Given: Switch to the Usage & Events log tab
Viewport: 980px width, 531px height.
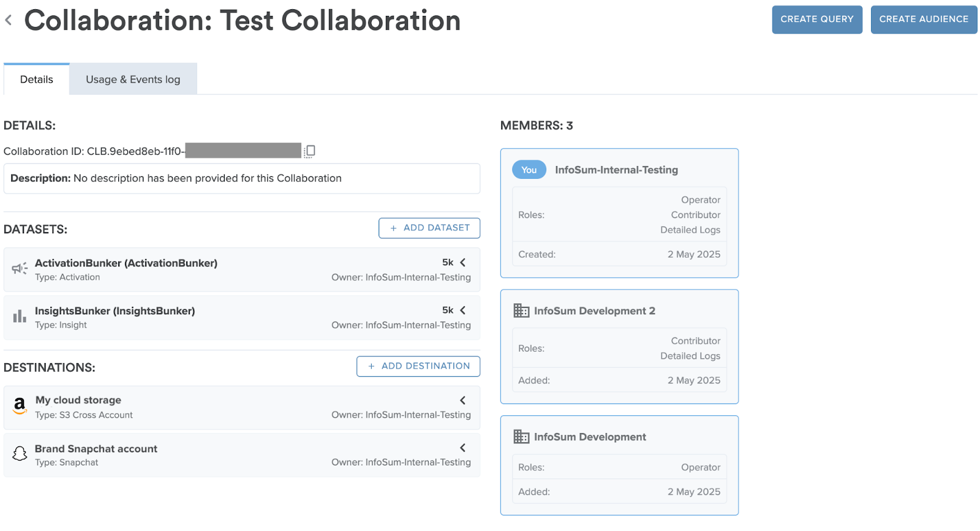Looking at the screenshot, I should [x=133, y=79].
